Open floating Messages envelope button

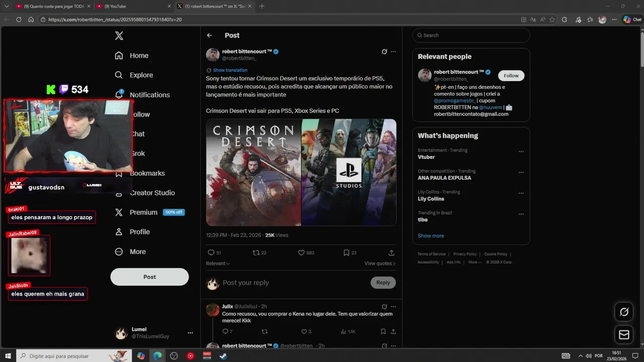(624, 334)
